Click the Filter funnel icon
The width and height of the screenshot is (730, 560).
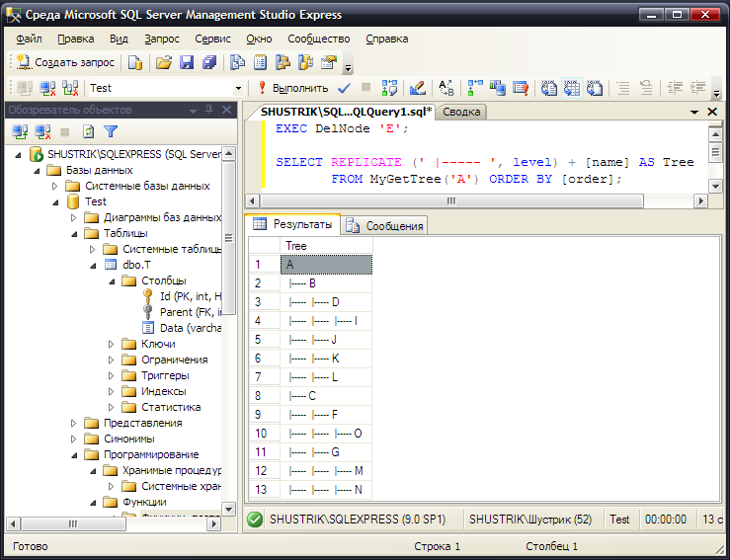coord(111,131)
